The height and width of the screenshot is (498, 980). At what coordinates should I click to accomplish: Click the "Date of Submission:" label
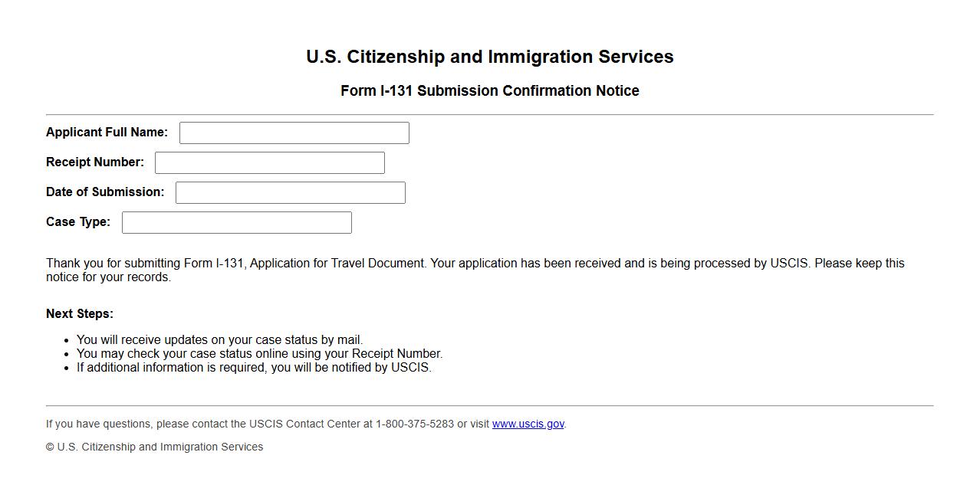pos(105,192)
